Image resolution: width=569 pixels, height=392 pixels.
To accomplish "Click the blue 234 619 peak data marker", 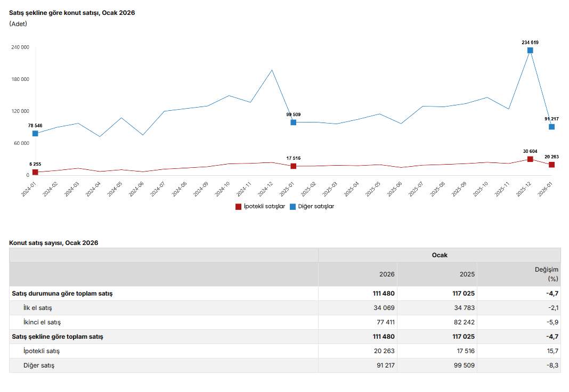I will pyautogui.click(x=530, y=51).
